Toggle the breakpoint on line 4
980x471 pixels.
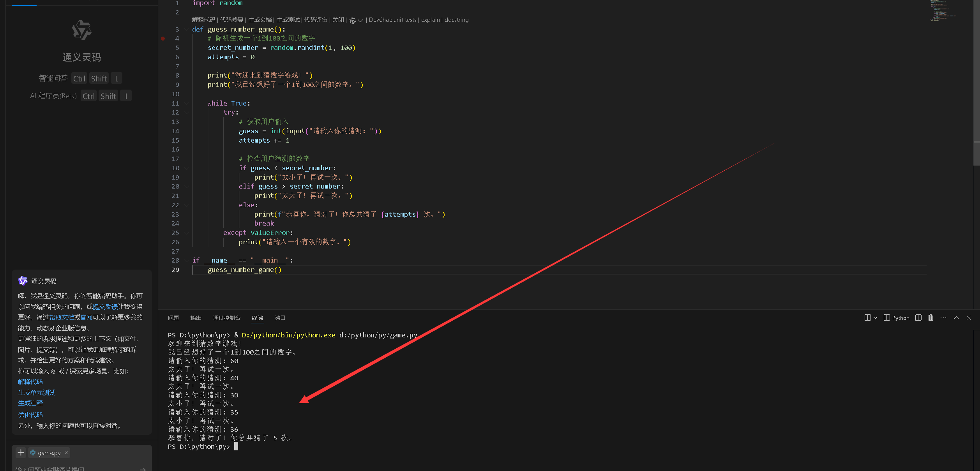pos(163,38)
